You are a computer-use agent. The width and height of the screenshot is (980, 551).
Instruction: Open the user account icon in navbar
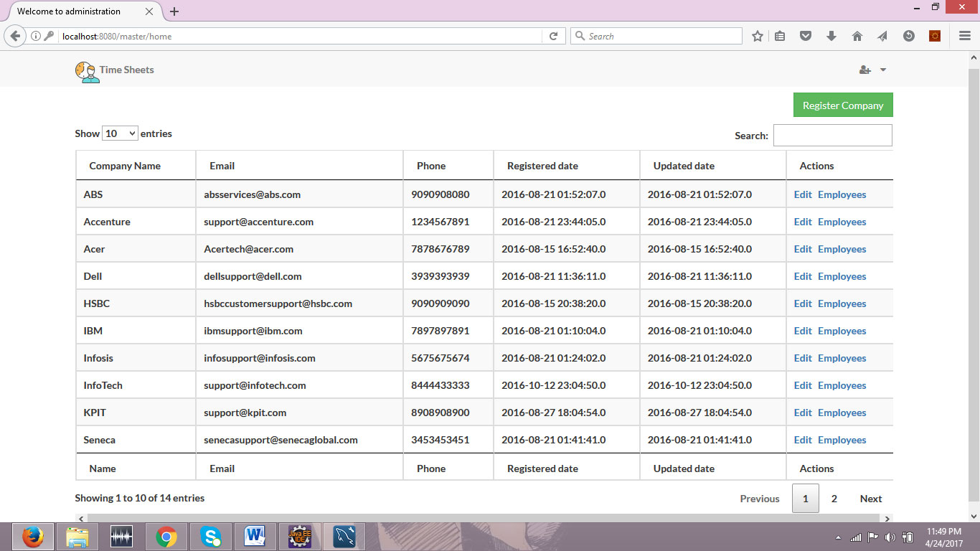(864, 70)
